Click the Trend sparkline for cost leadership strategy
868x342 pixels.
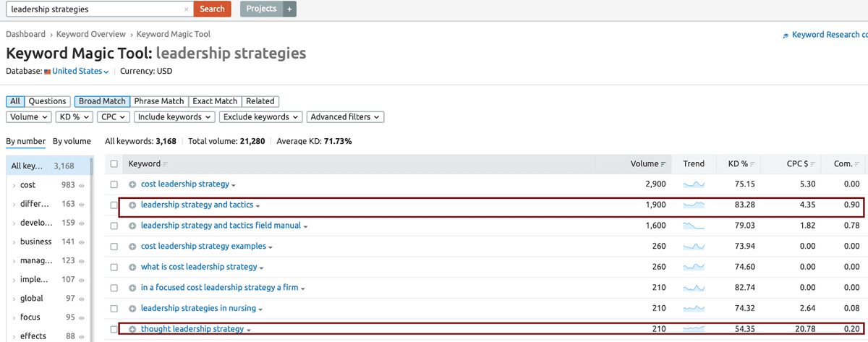(x=694, y=184)
